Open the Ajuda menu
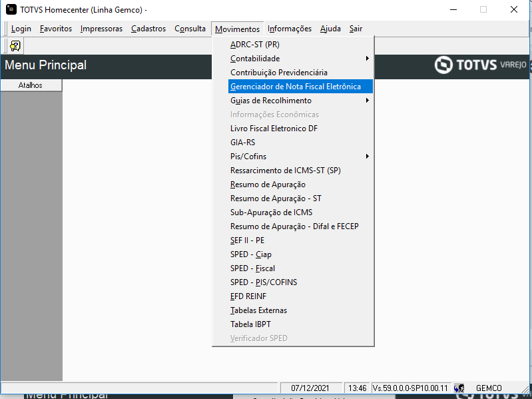The width and height of the screenshot is (532, 399). pos(330,29)
